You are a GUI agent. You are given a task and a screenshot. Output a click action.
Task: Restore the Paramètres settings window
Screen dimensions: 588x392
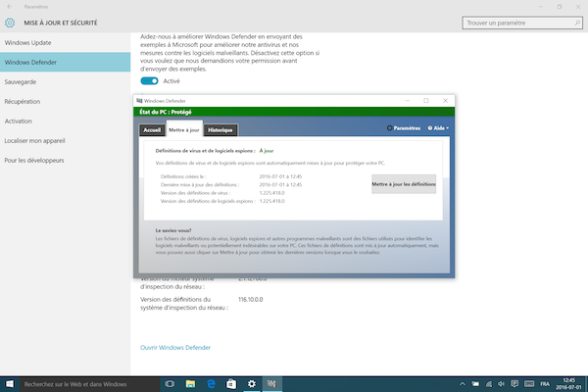pos(560,7)
